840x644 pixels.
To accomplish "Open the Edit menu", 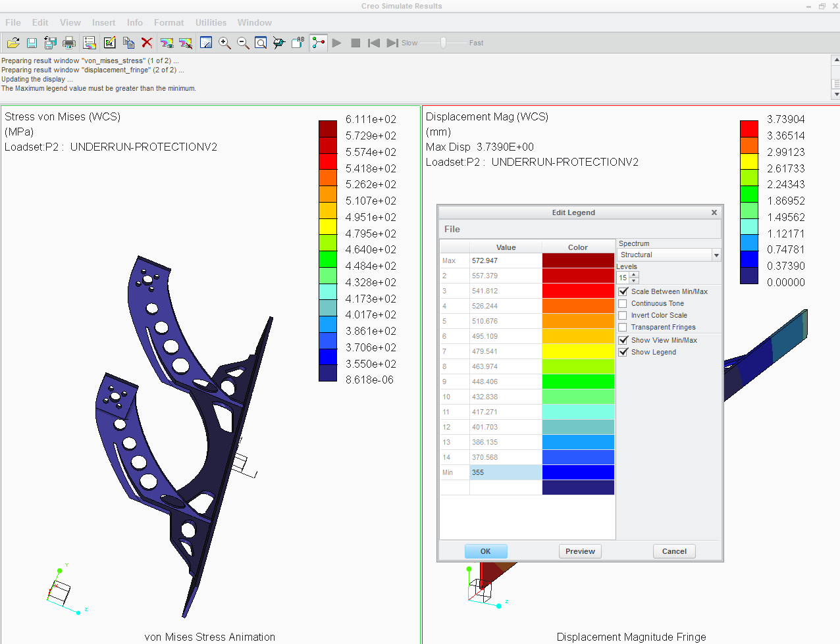I will pos(40,22).
